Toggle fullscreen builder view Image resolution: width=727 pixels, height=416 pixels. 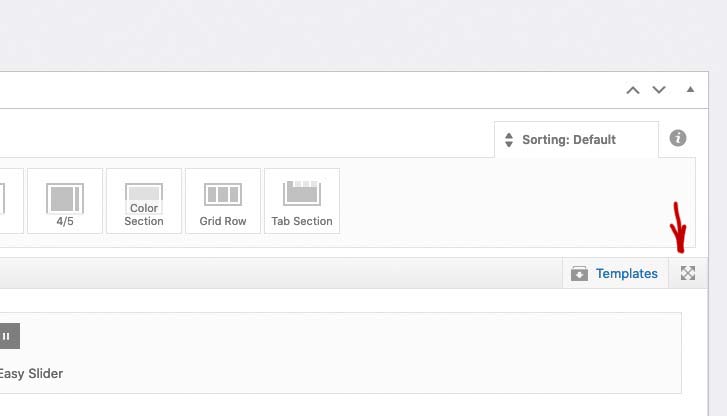(688, 273)
